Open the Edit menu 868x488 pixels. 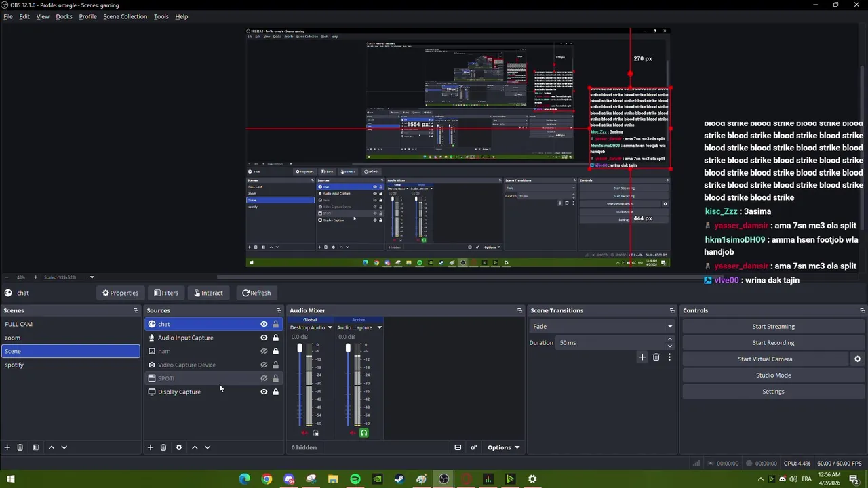coord(24,16)
